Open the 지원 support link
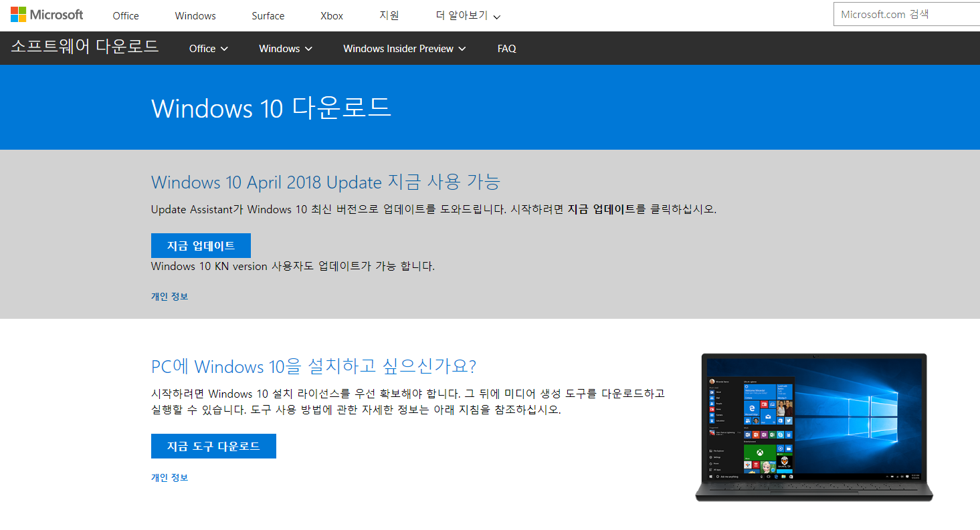980x530 pixels. [389, 15]
